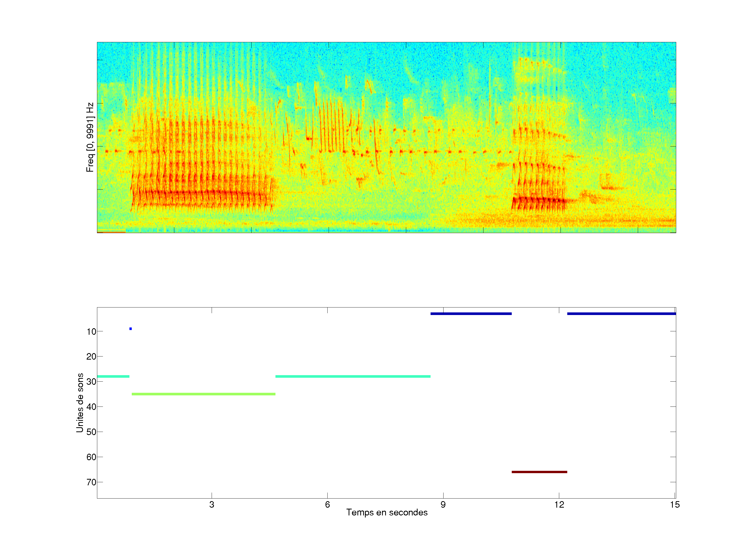Click the dark blue segment between 9 and 10 seconds
This screenshot has width=747, height=560.
(471, 314)
